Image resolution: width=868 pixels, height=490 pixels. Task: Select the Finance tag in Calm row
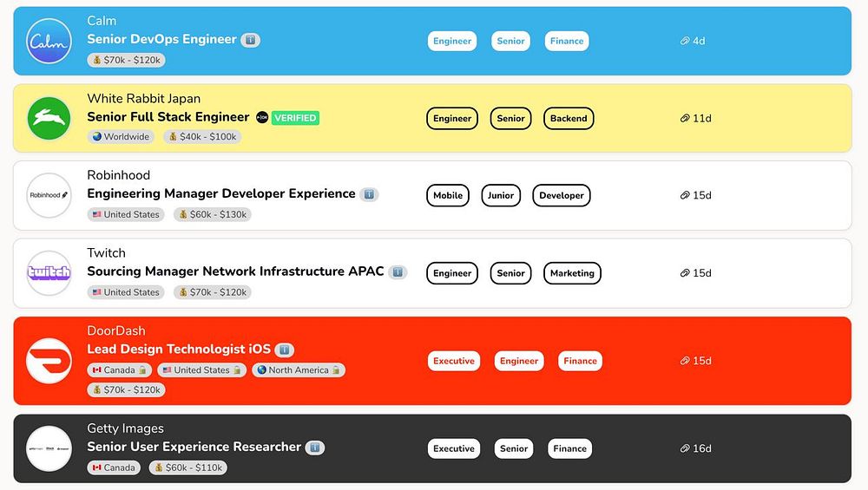(567, 41)
